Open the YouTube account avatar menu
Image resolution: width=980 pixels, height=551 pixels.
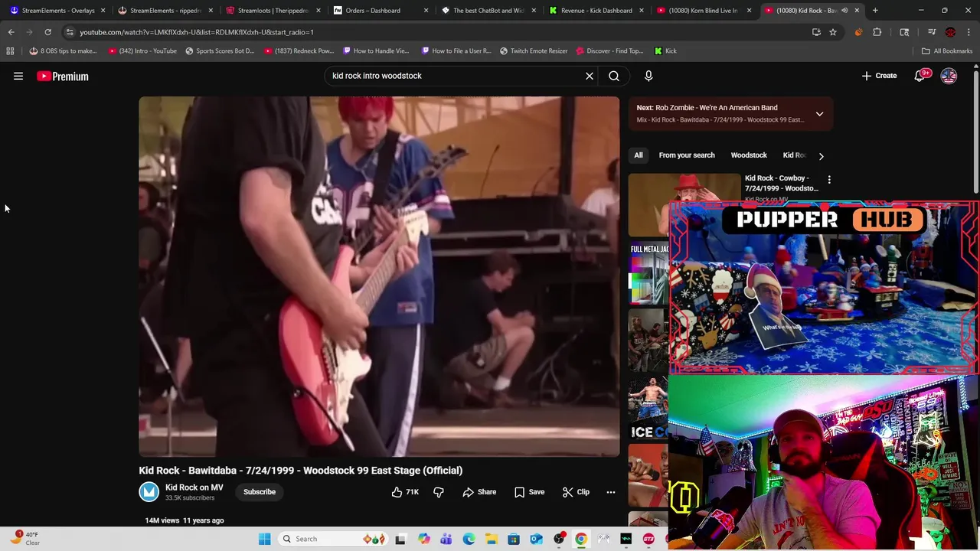click(949, 76)
